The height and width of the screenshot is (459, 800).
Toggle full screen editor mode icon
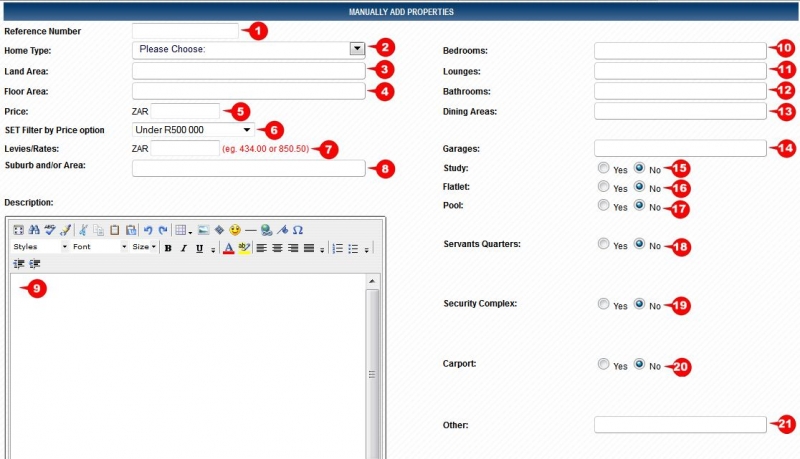18,230
